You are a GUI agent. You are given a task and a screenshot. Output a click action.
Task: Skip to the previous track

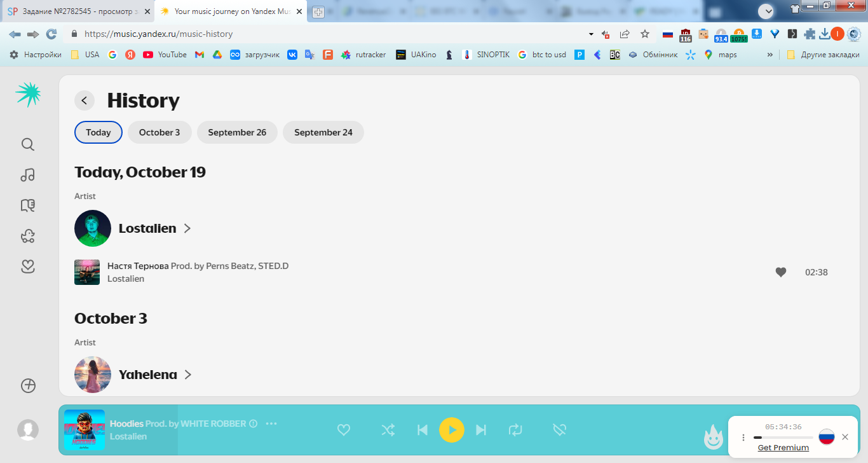[x=423, y=430]
